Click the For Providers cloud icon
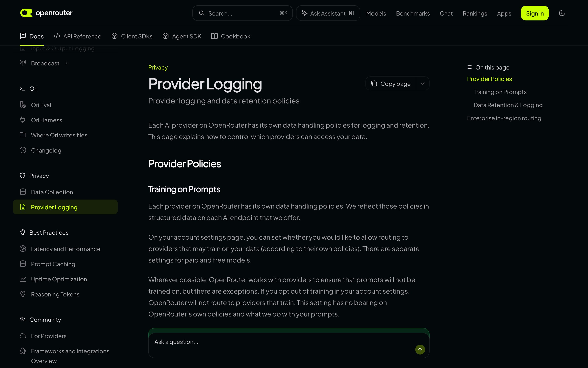The width and height of the screenshot is (588, 368). (x=23, y=336)
